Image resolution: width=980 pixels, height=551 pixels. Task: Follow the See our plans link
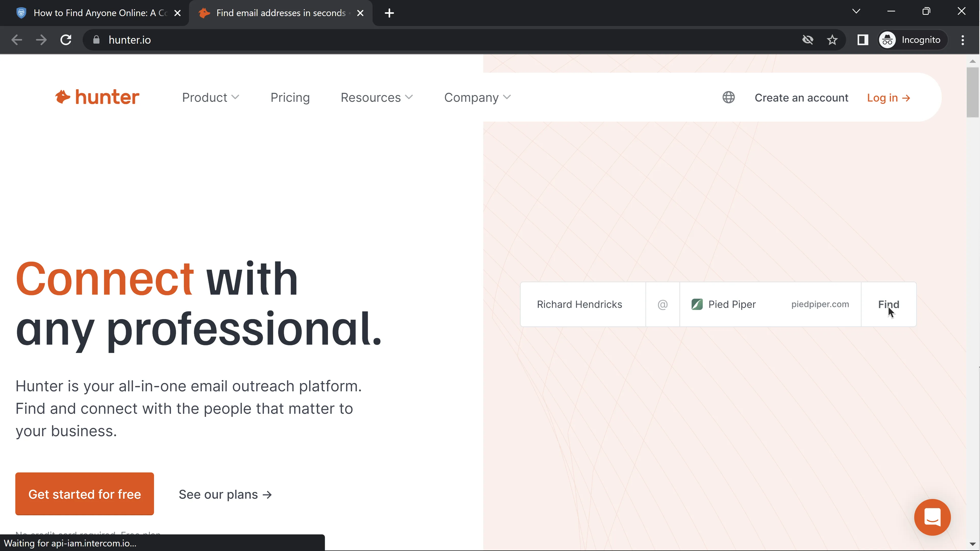225,494
